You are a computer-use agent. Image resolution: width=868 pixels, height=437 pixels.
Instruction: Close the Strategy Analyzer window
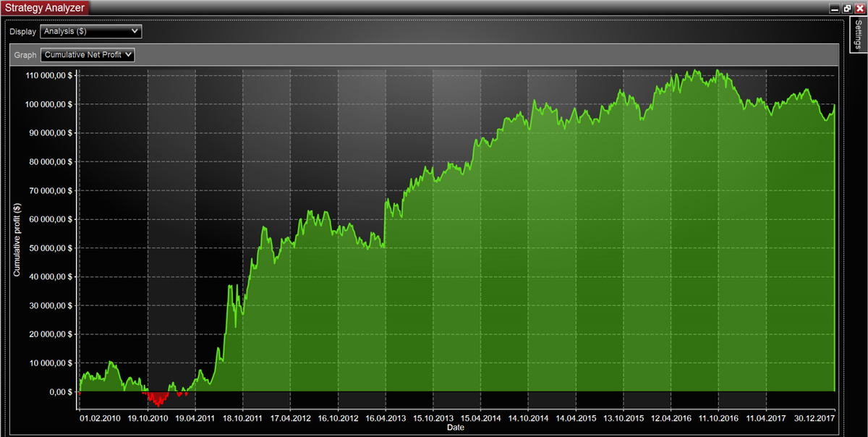[x=860, y=8]
